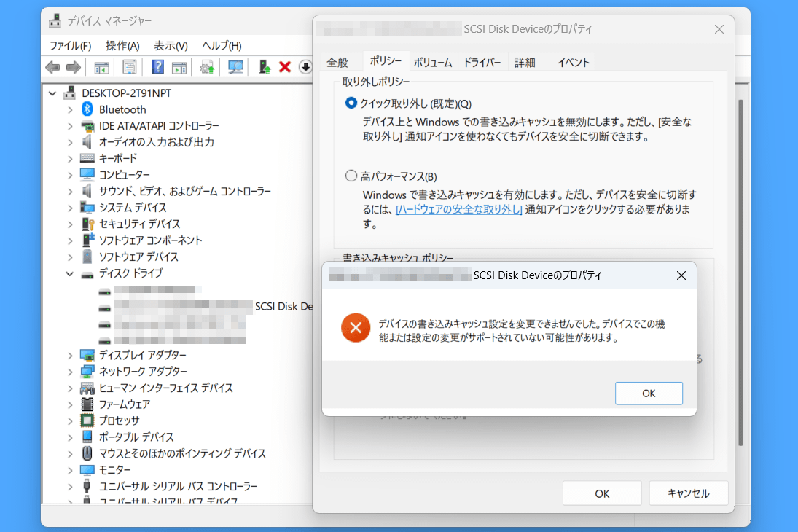The height and width of the screenshot is (532, 798).
Task: Scan for hardware changes with the monitor-magnifier icon
Action: point(235,67)
